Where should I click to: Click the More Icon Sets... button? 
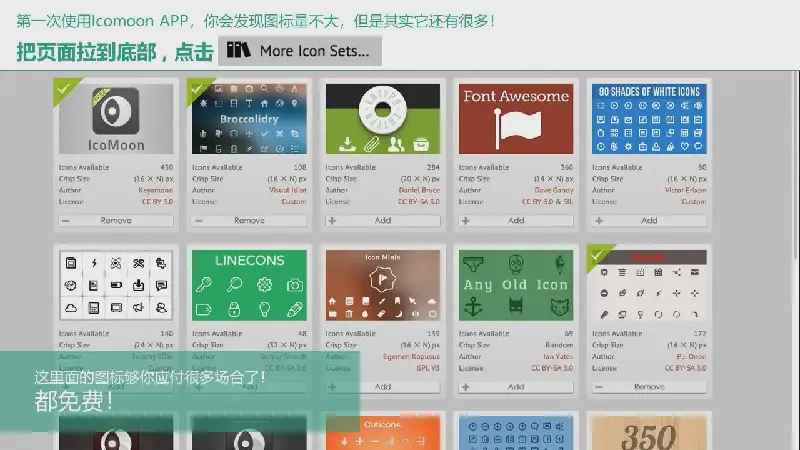(x=299, y=51)
